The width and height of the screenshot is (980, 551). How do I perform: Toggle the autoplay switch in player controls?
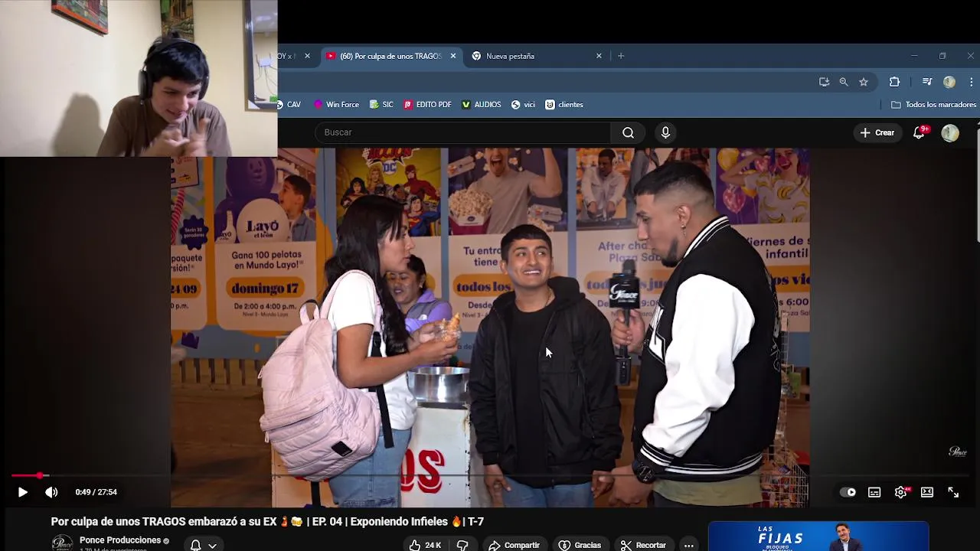pos(848,492)
